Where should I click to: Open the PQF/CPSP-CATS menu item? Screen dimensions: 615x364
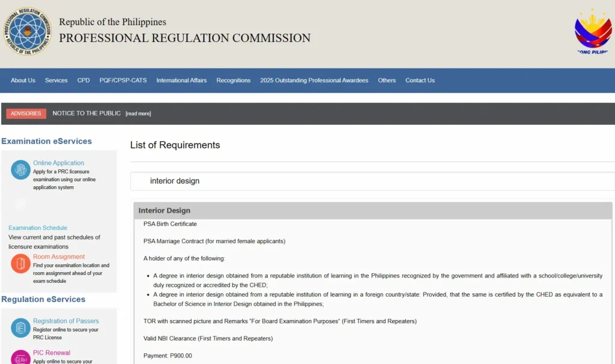tap(123, 80)
